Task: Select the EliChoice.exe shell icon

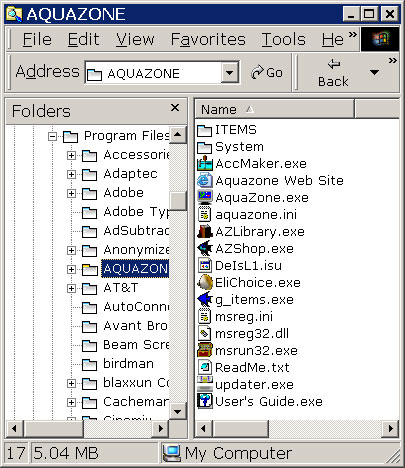Action: [205, 282]
